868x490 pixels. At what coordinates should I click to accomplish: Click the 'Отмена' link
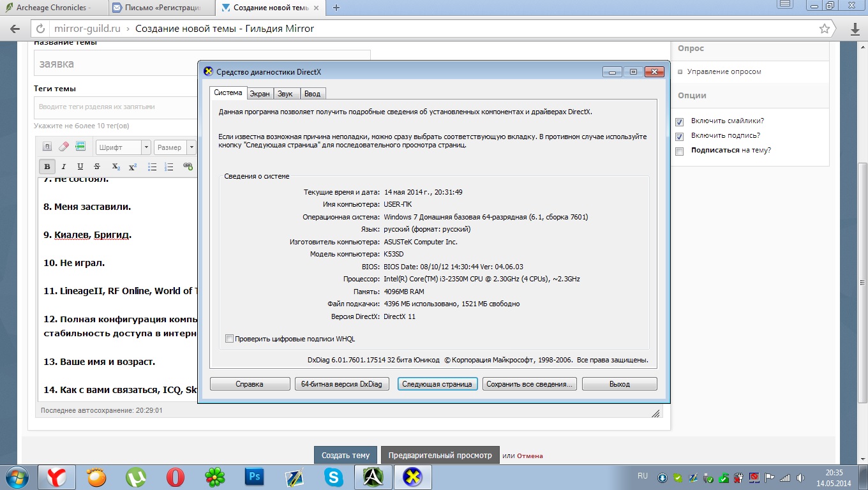pyautogui.click(x=530, y=456)
